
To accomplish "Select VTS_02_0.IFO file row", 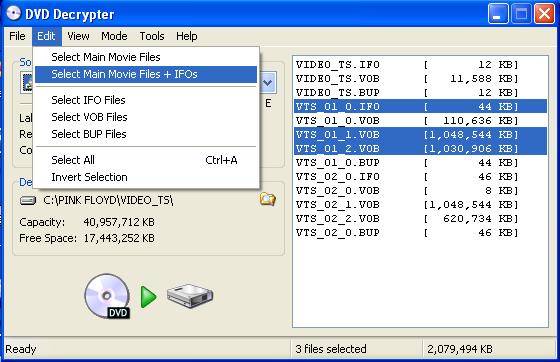I will [420, 177].
